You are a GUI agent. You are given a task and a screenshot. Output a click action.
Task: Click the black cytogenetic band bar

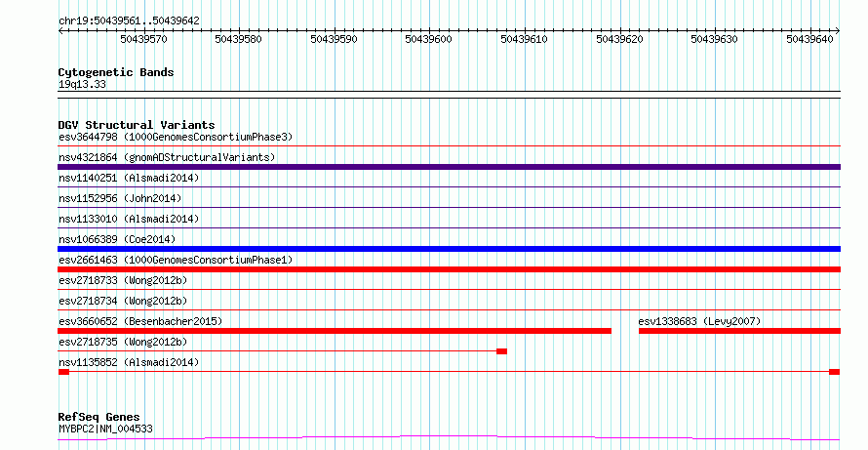coord(449,95)
